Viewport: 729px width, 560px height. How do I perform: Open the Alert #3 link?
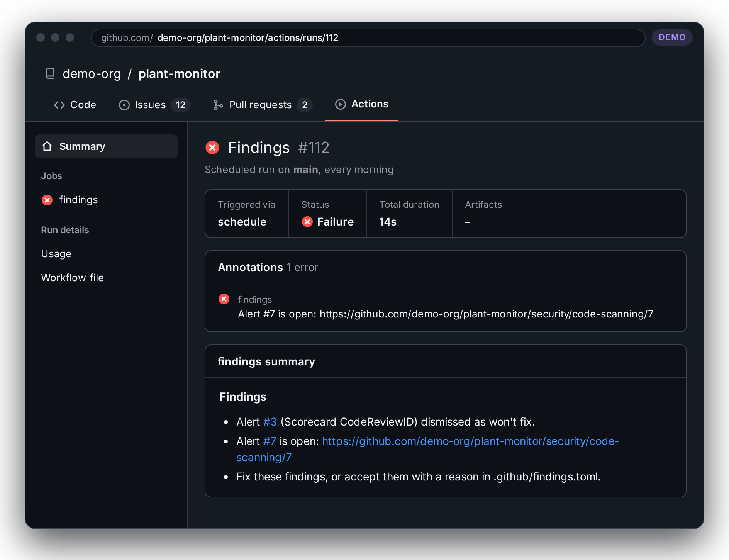270,422
